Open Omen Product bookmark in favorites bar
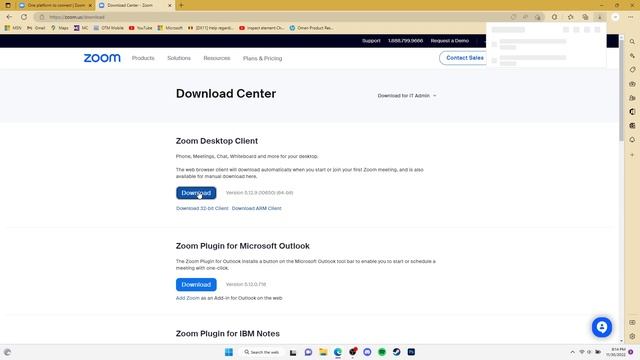Image resolution: width=640 pixels, height=360 pixels. click(311, 28)
